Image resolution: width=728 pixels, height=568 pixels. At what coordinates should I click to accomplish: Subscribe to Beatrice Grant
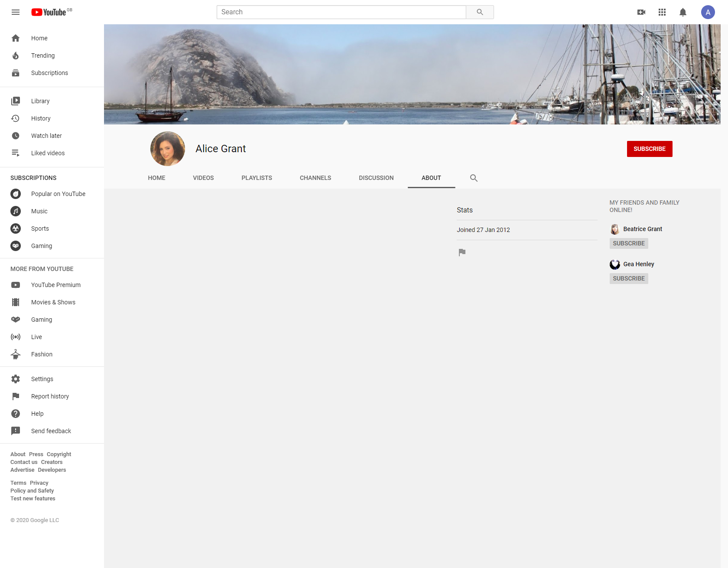628,243
